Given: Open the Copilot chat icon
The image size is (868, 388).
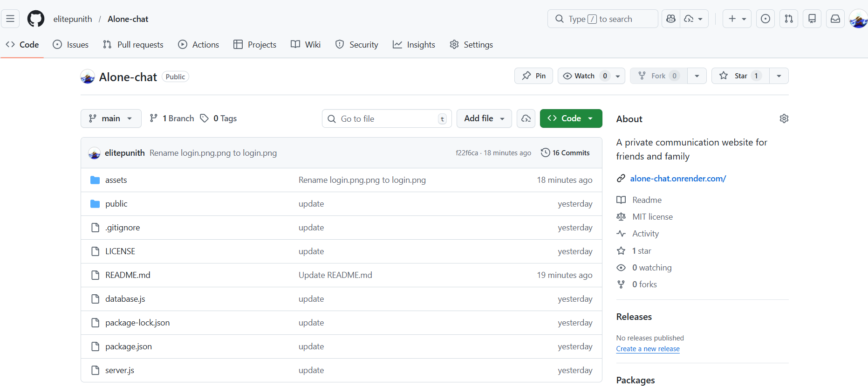Looking at the screenshot, I should point(671,19).
